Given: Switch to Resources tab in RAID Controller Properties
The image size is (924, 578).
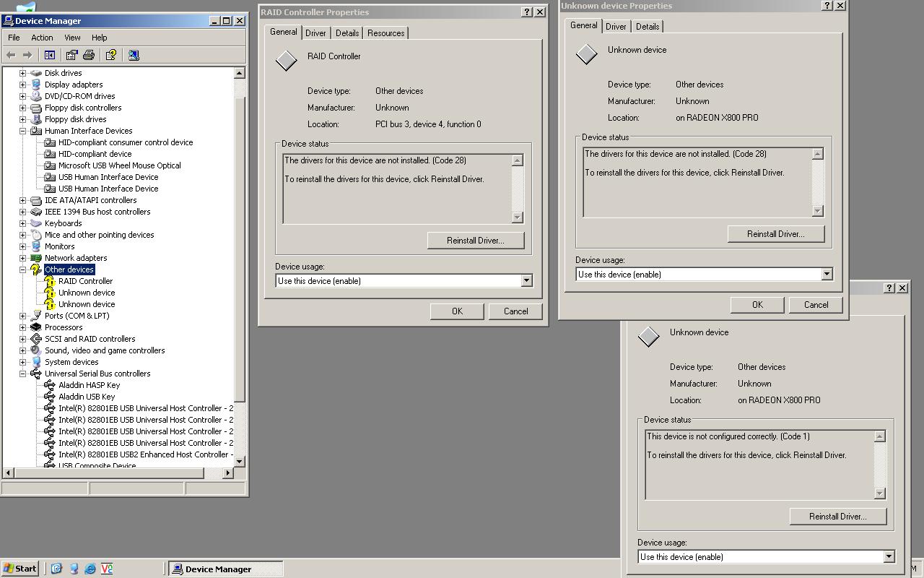Looking at the screenshot, I should coord(385,33).
